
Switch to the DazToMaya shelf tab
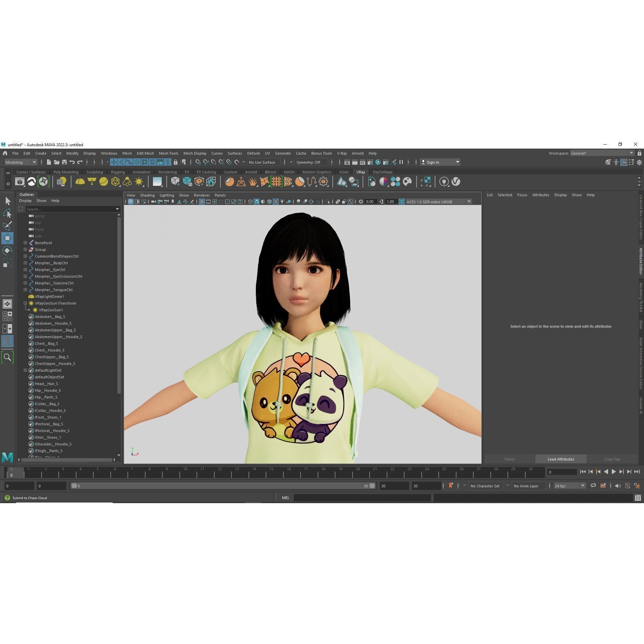click(382, 172)
